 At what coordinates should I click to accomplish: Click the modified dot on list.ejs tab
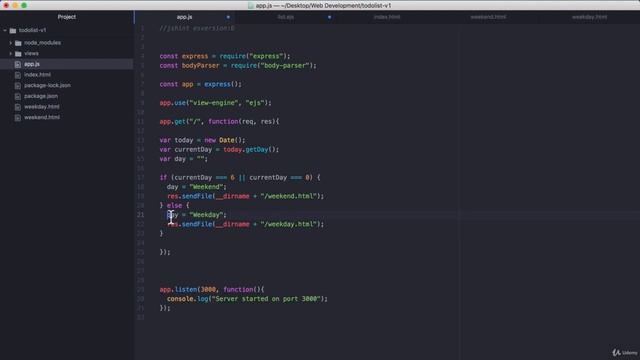click(329, 17)
